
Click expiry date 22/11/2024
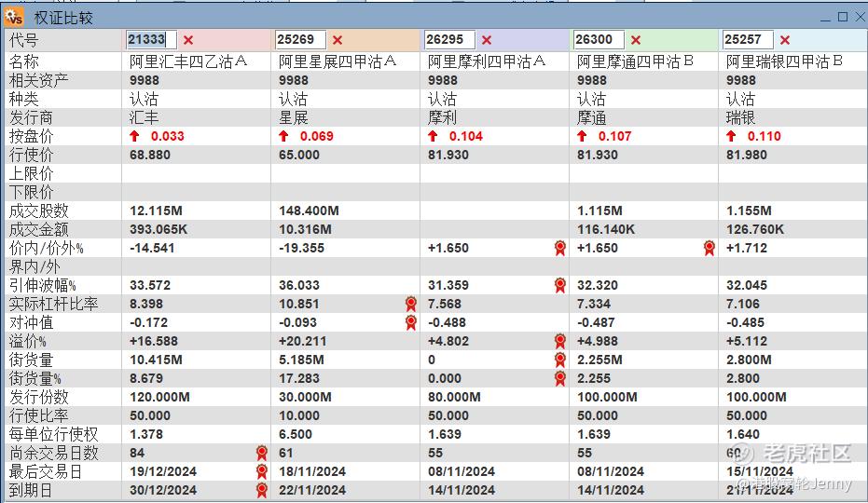point(312,490)
